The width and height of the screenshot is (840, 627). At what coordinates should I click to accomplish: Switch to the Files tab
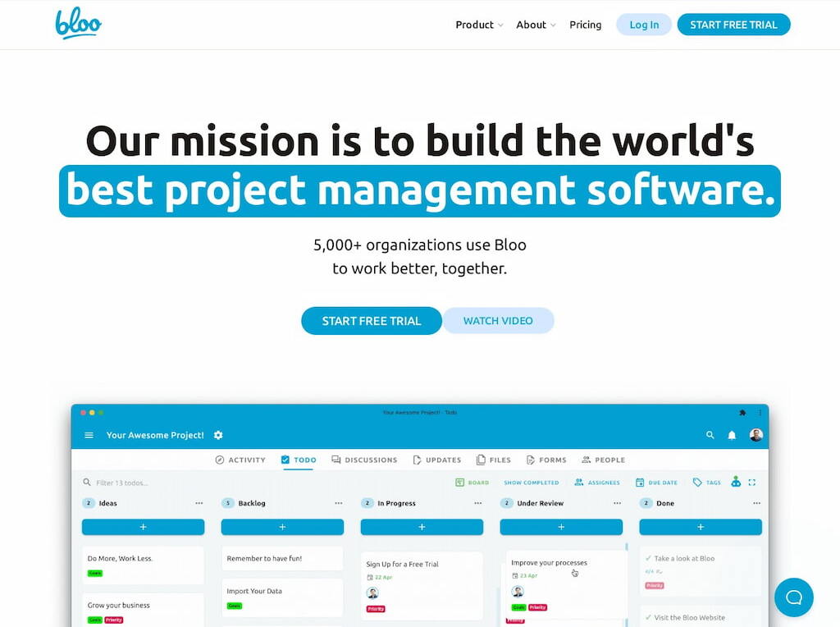(495, 460)
